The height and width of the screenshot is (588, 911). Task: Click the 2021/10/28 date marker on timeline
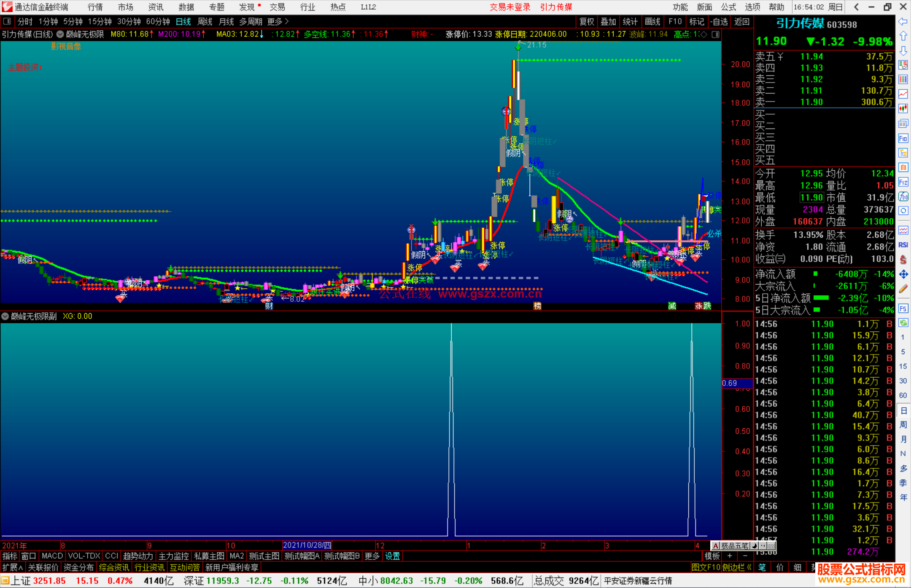(x=307, y=545)
